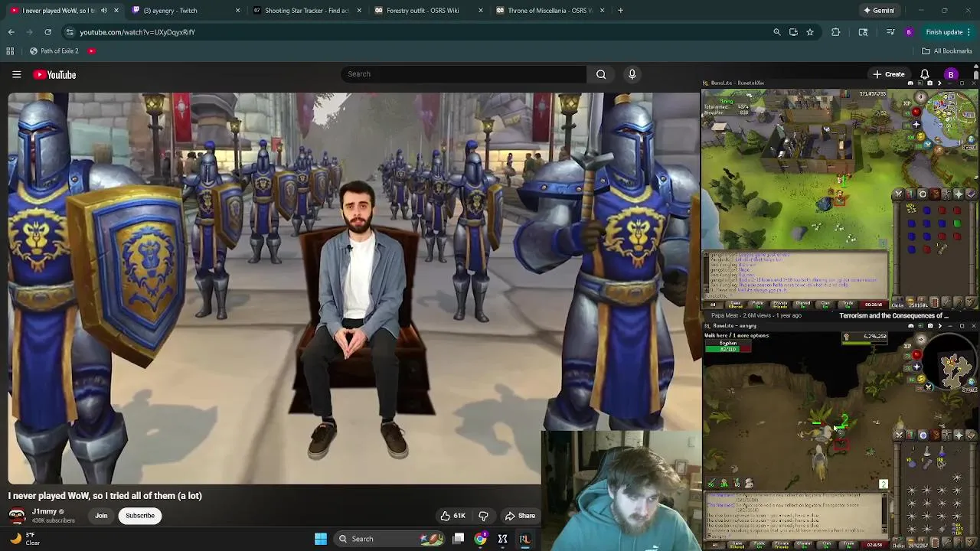Open YouTube notifications bell

[x=924, y=74]
